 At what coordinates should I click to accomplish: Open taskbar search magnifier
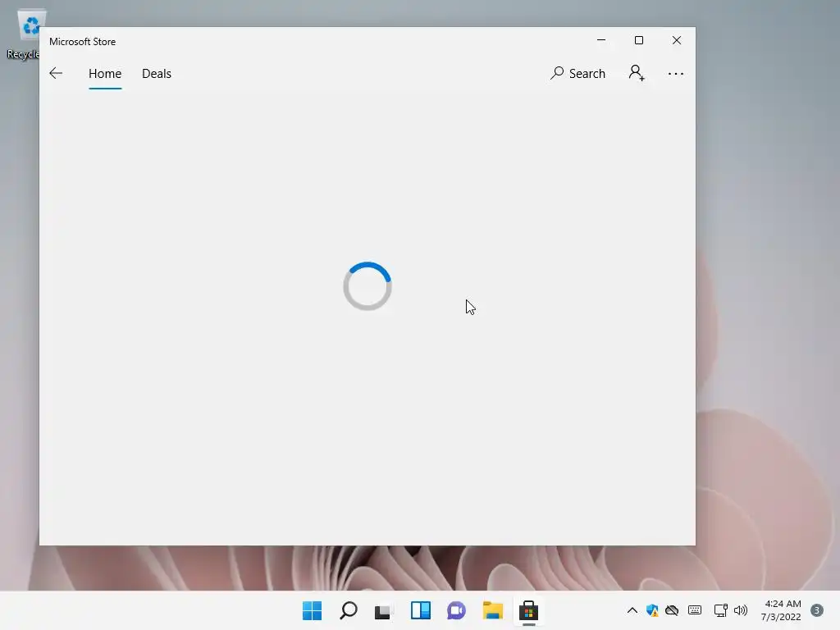pyautogui.click(x=348, y=610)
